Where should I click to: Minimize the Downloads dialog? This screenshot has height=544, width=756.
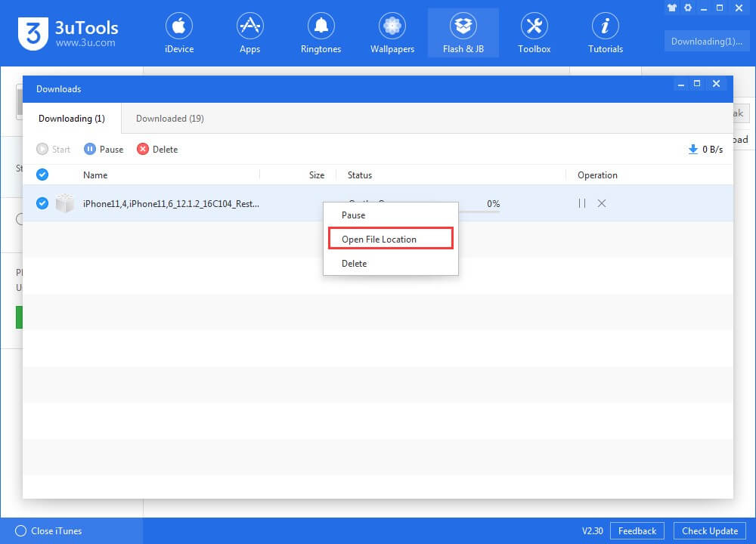point(681,85)
